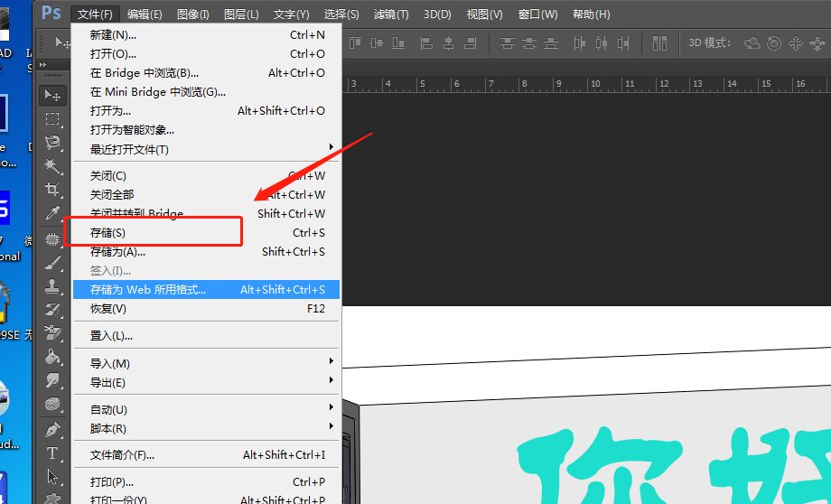Select the Lasso tool

pyautogui.click(x=52, y=142)
